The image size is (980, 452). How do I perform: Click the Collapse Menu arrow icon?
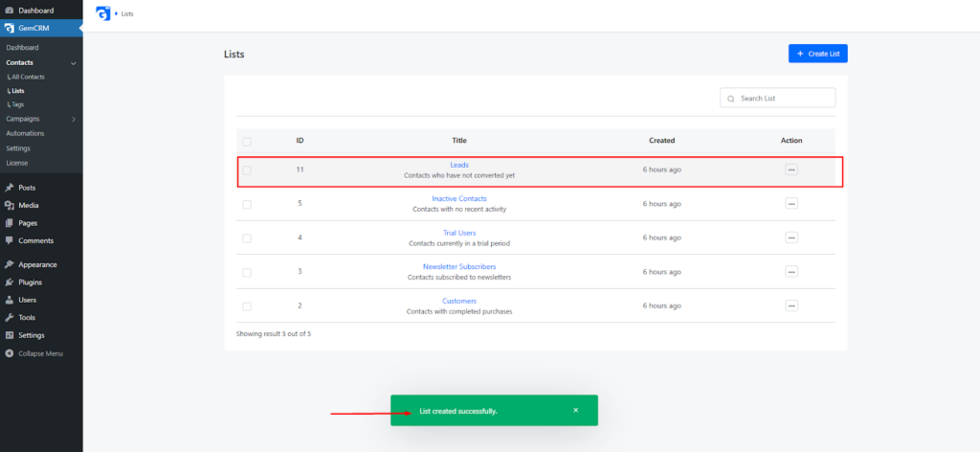point(10,353)
